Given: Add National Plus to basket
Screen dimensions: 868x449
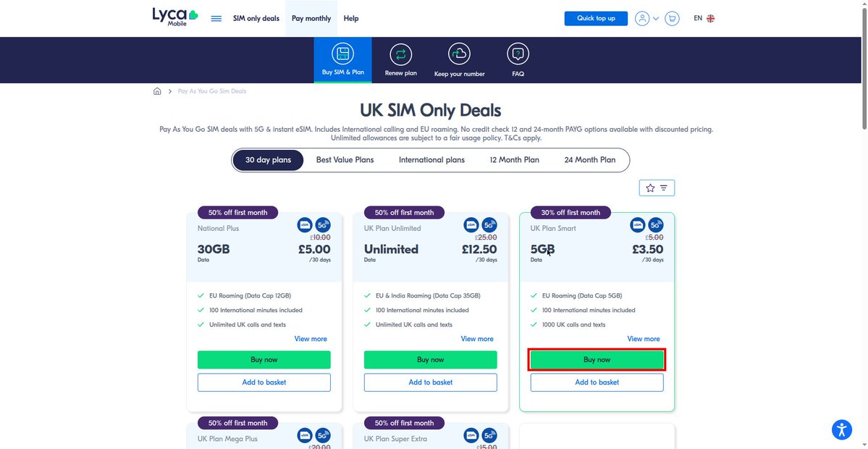Looking at the screenshot, I should tap(264, 382).
